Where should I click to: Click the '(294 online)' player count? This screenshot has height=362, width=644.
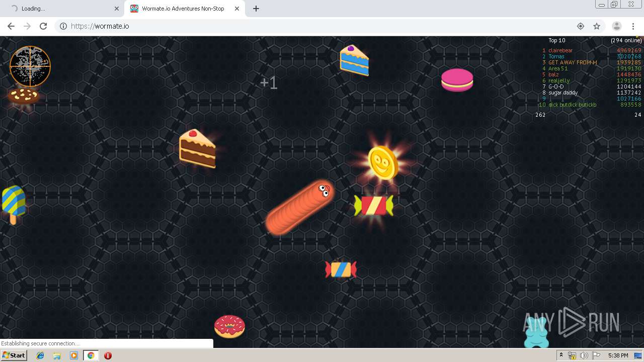626,40
